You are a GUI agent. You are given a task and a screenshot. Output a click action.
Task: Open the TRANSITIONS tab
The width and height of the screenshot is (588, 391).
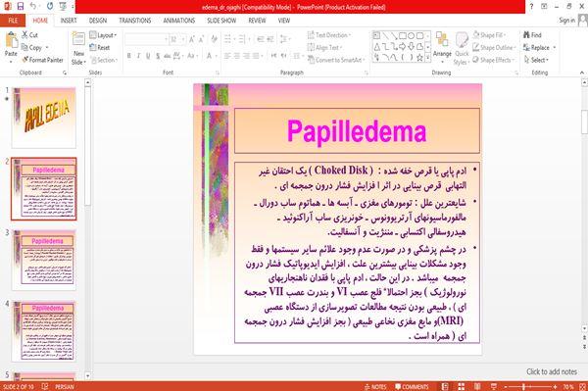(135, 21)
